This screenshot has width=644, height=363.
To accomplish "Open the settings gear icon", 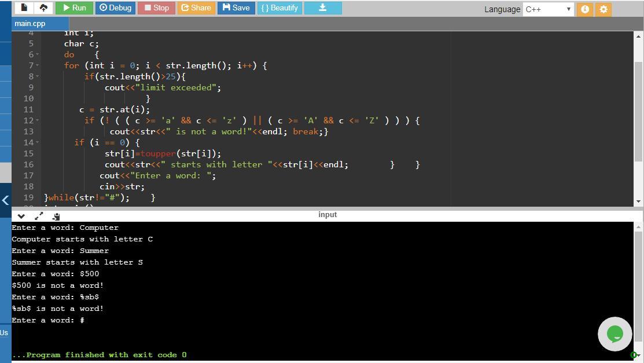I will [x=603, y=9].
